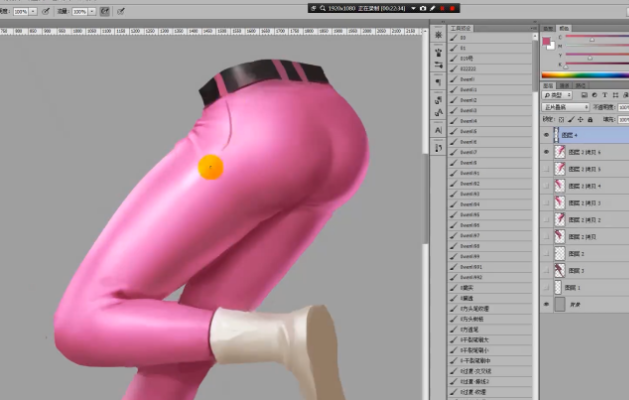Screen dimensions: 629x400
Task: Open recording toolbar dropdown arrow
Action: pyautogui.click(x=413, y=8)
